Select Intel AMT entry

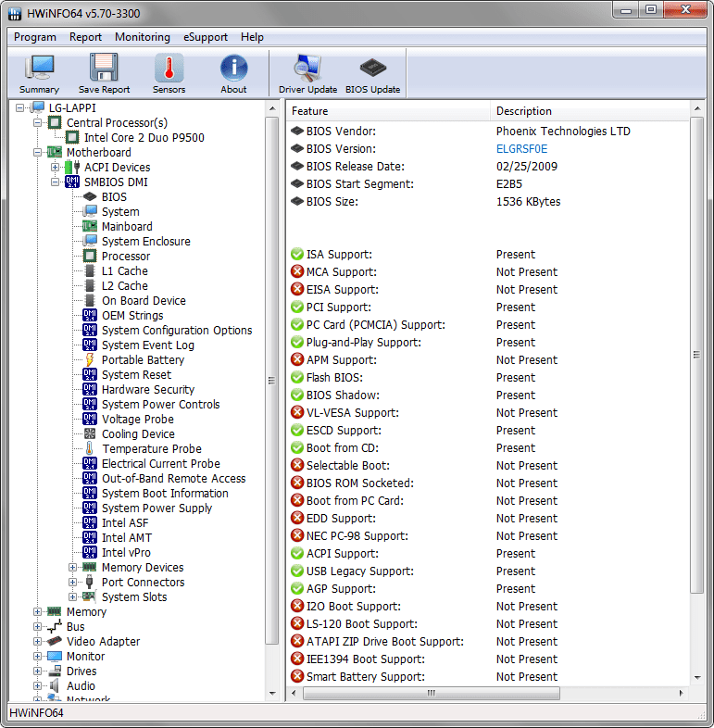pos(126,537)
